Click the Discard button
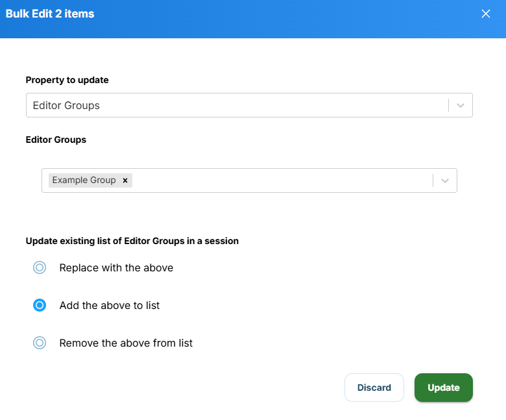The width and height of the screenshot is (506, 420). pos(374,388)
